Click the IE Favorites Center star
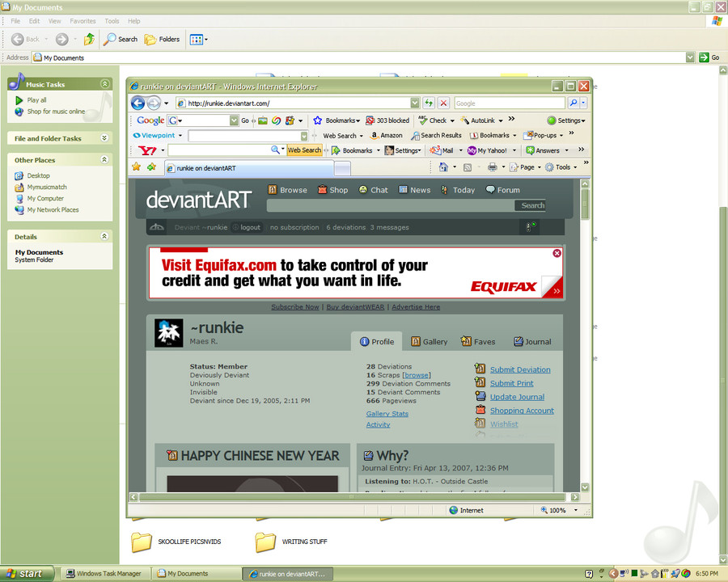Viewport: 728px width, 582px height. tap(136, 167)
